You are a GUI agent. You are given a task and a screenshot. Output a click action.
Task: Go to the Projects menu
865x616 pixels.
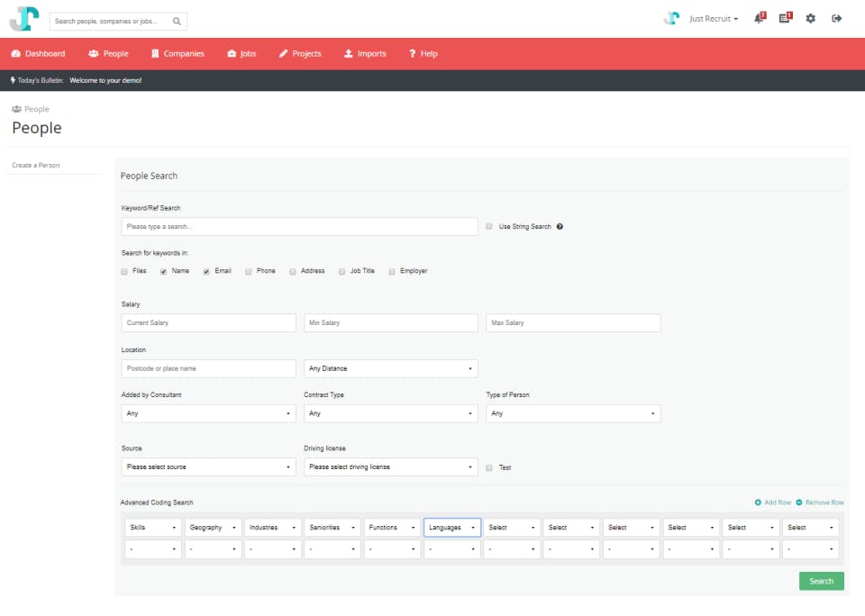coord(300,53)
